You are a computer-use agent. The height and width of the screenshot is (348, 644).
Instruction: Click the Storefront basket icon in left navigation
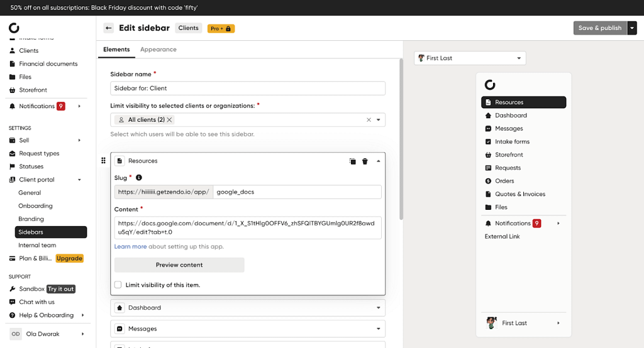click(x=13, y=90)
